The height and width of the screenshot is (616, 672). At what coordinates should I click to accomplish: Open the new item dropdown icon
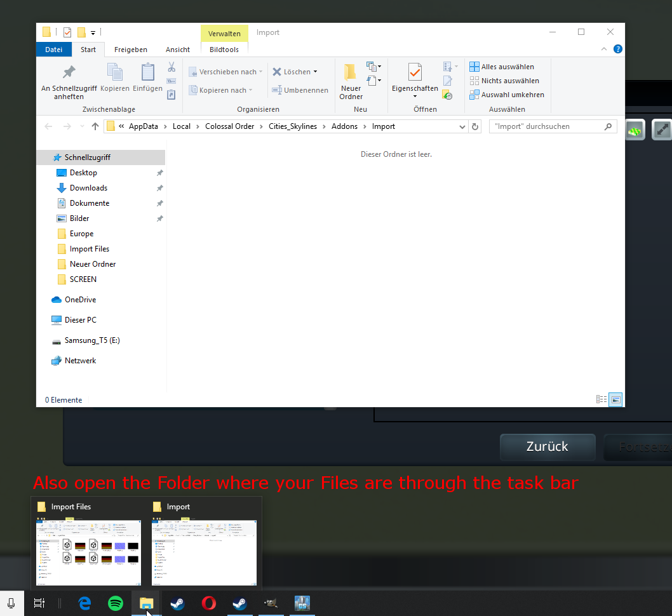373,67
